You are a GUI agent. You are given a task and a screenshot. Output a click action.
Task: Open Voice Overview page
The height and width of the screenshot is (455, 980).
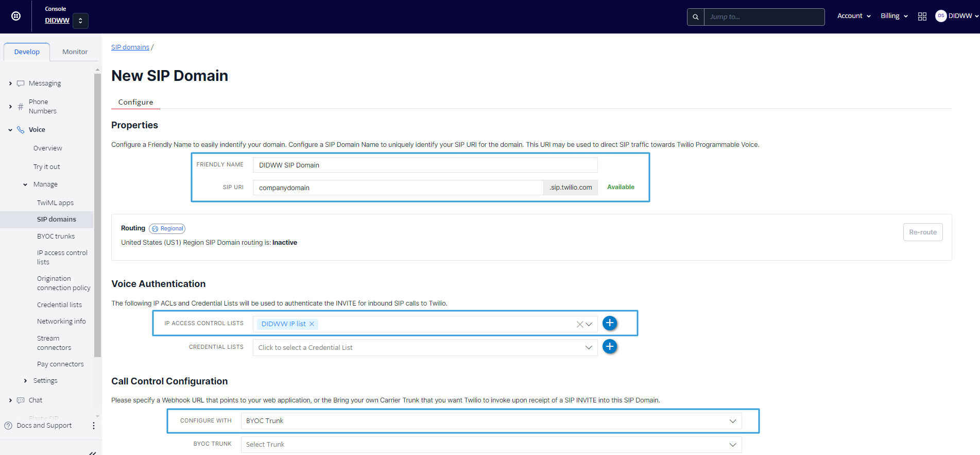click(48, 148)
